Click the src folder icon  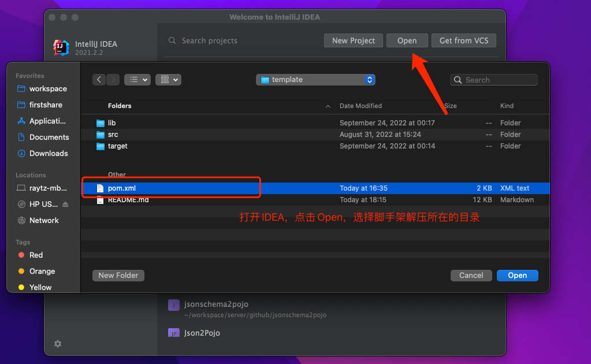[101, 135]
